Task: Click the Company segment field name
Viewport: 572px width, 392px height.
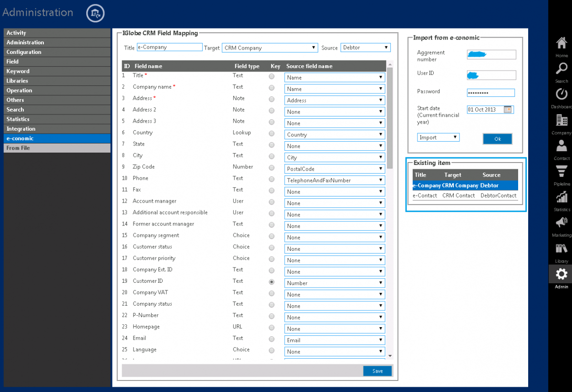Action: coord(156,235)
